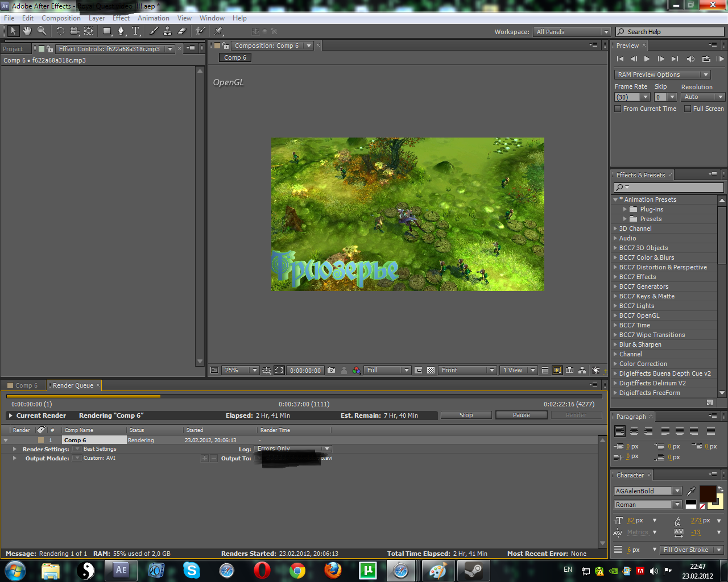Pause the current render

point(521,415)
